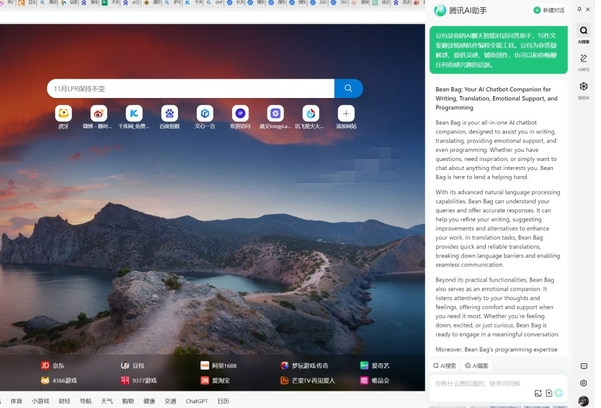
Task: Select the 交通 category tab
Action: [170, 401]
